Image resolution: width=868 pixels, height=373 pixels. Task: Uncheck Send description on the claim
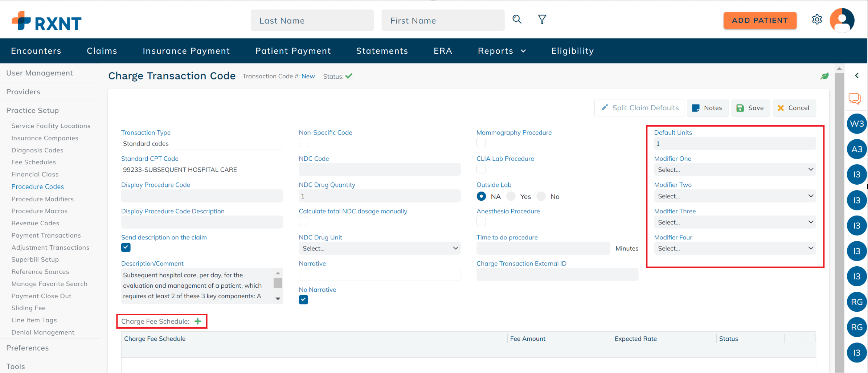125,247
